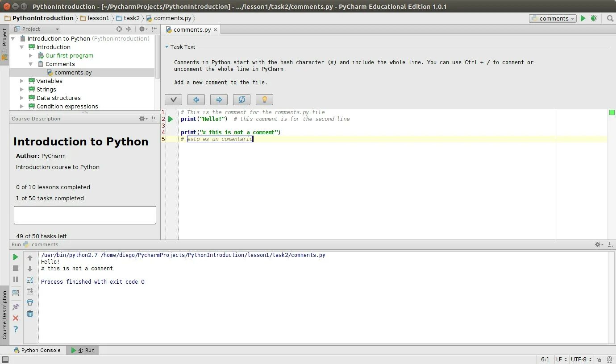Restore layout icon in Run panel
Image resolution: width=616 pixels, height=364 pixels.
tap(16, 293)
